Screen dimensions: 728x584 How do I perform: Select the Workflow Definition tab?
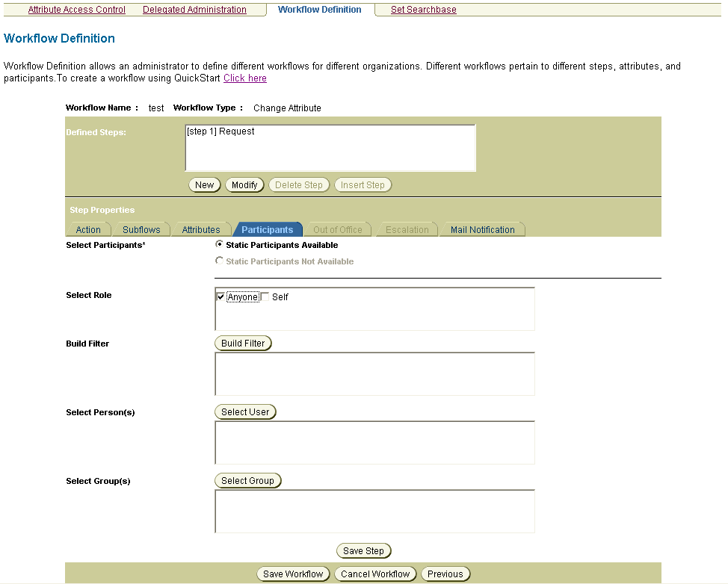tap(319, 9)
